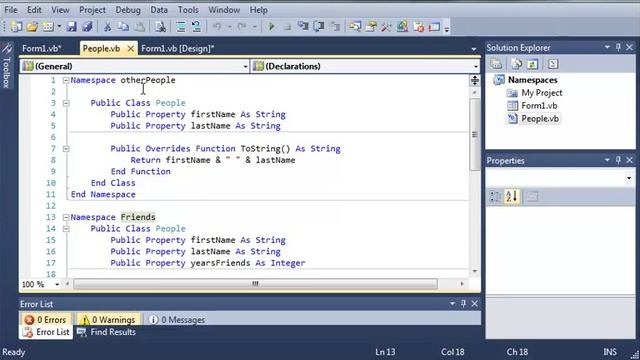Collapse the Namespace Friends code block
The image size is (640, 360).
pos(66,218)
